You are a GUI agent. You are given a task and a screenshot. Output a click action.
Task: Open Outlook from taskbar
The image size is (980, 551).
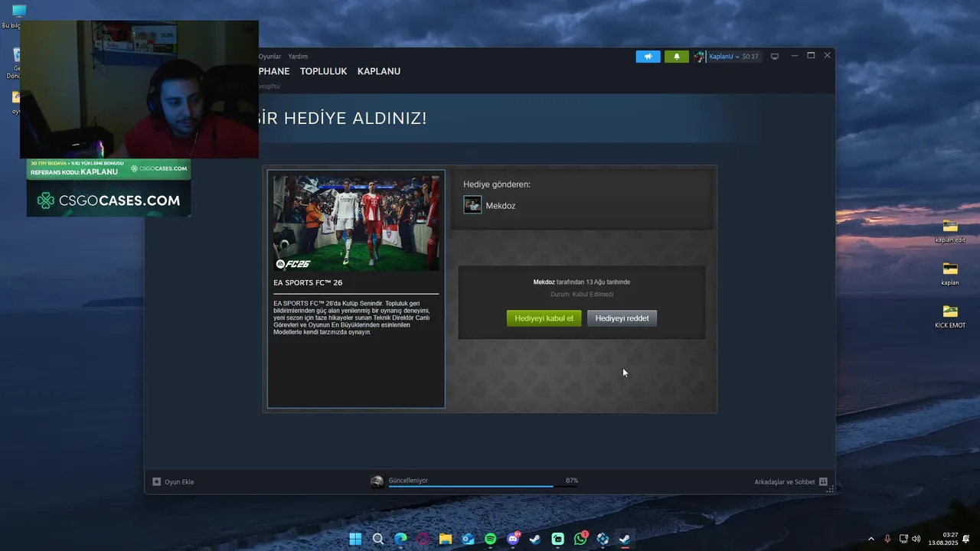click(x=468, y=539)
